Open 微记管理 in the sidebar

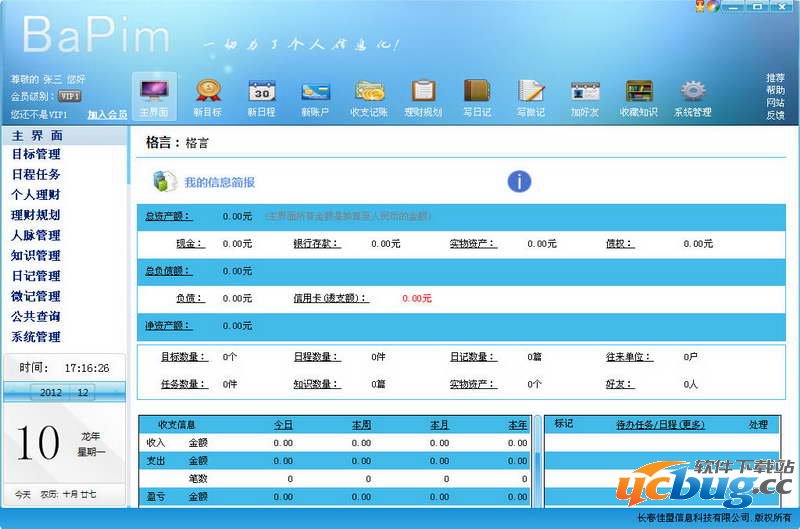[36, 296]
